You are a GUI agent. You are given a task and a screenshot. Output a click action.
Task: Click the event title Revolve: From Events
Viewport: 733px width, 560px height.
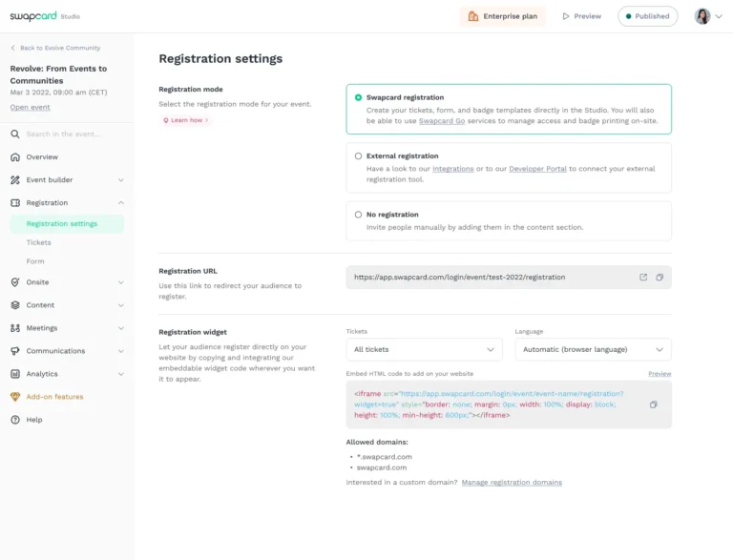[x=58, y=74]
